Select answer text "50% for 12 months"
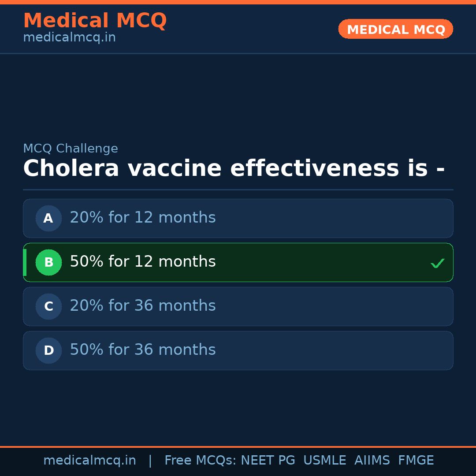This screenshot has height=476, width=476. click(x=143, y=262)
